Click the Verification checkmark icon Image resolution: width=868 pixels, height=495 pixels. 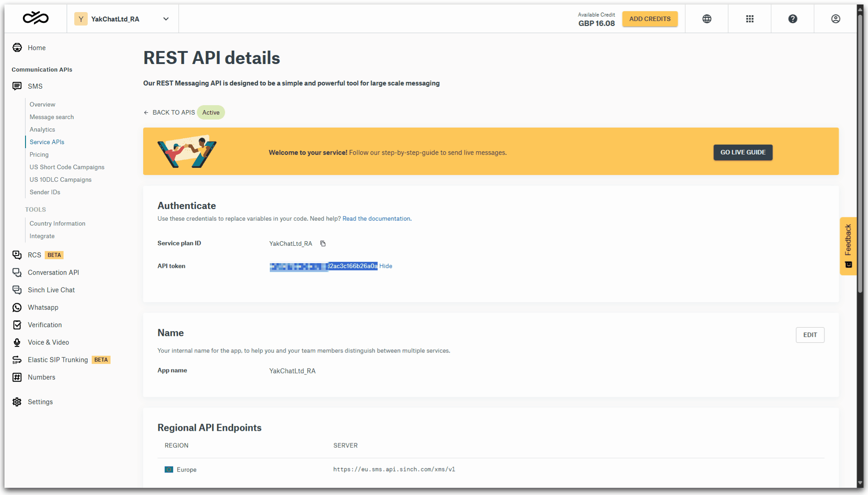[17, 325]
